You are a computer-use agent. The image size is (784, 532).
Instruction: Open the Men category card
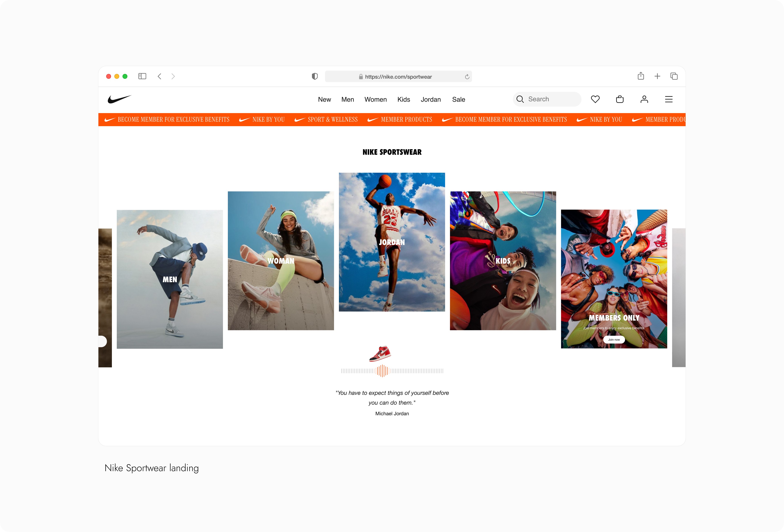click(x=170, y=279)
